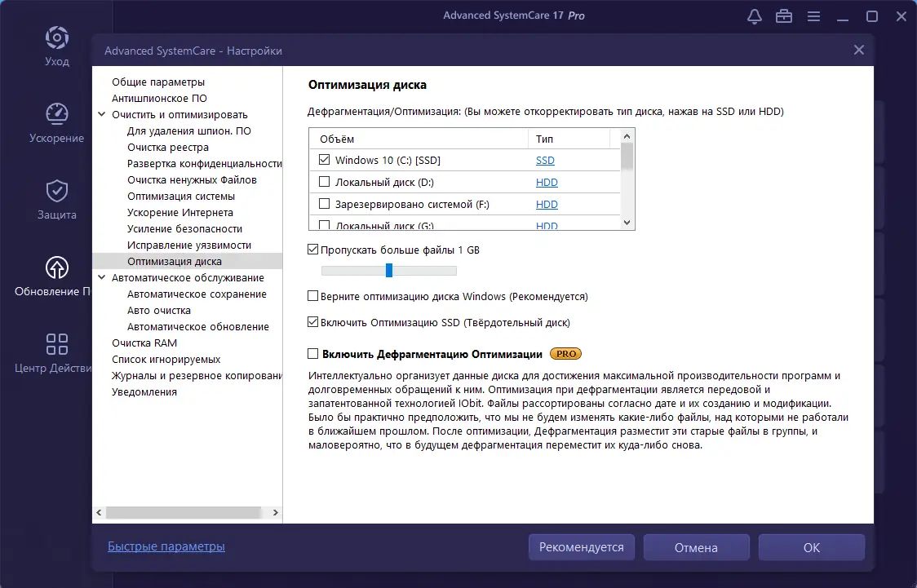Open Центр Действий from the sidebar
This screenshot has width=917, height=588.
(x=56, y=344)
